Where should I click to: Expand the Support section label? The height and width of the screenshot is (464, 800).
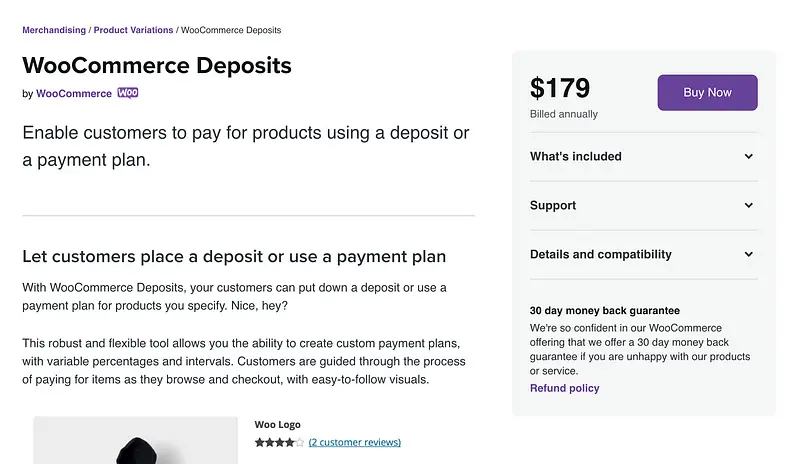[553, 206]
